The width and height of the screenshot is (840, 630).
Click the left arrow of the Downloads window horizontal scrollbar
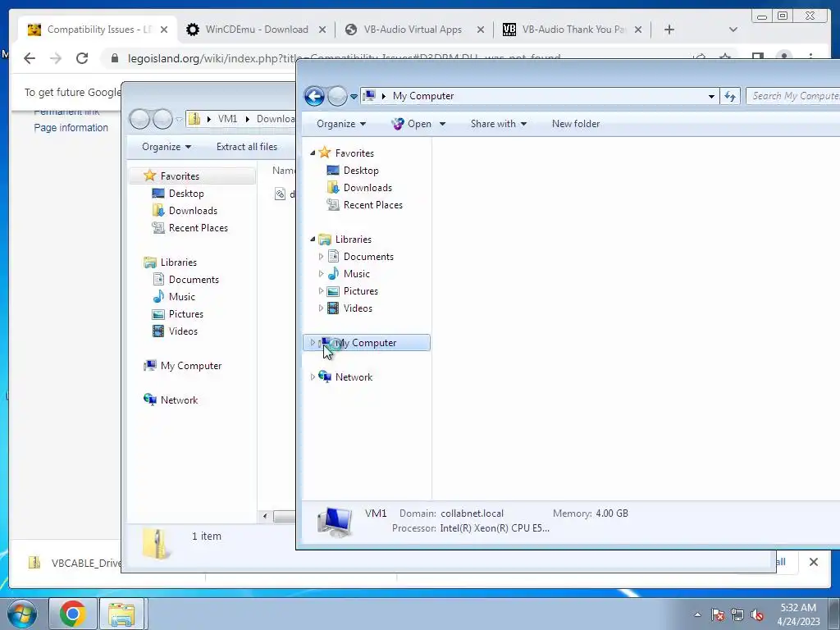pos(265,516)
